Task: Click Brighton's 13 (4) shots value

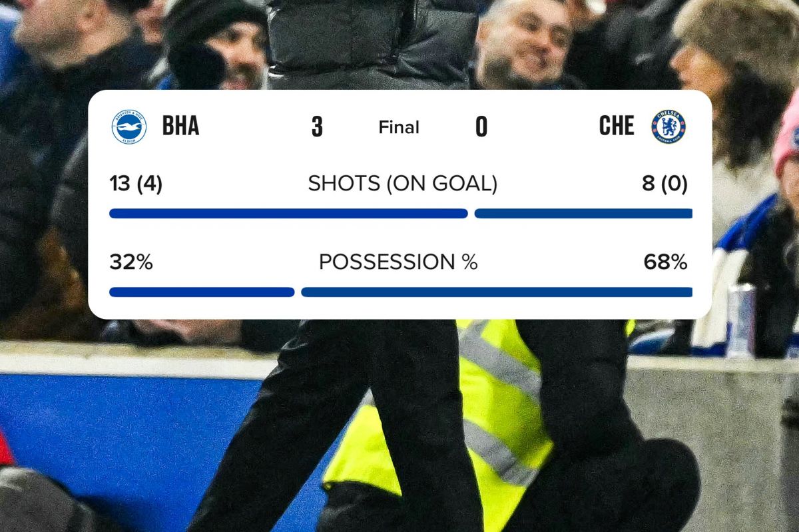Action: (136, 184)
